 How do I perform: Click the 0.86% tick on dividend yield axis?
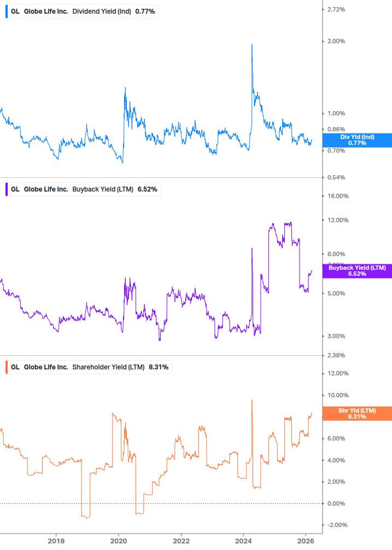[336, 130]
